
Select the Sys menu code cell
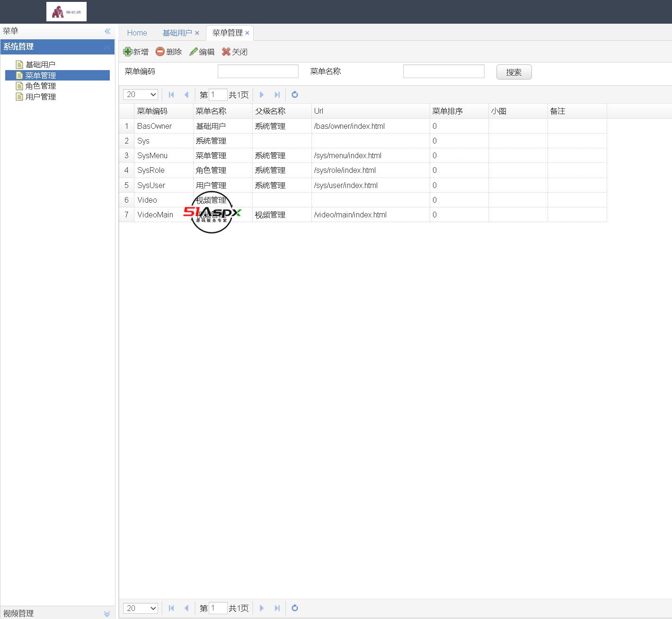pyautogui.click(x=164, y=141)
